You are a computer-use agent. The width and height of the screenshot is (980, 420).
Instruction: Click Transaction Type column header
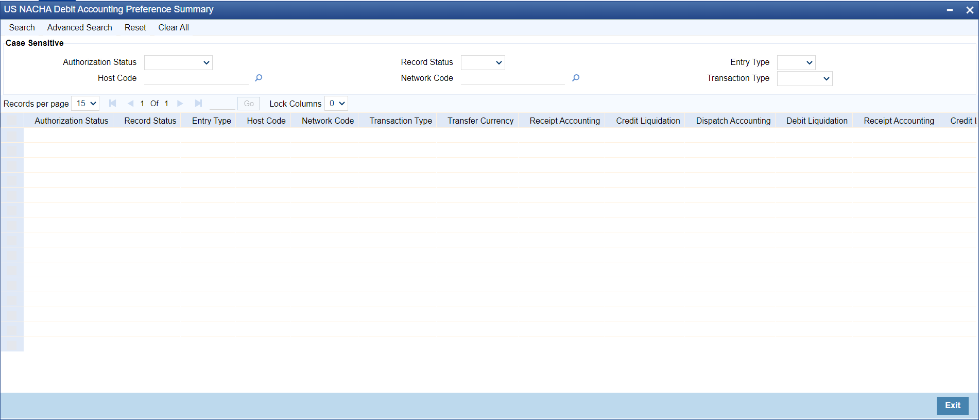coord(401,121)
